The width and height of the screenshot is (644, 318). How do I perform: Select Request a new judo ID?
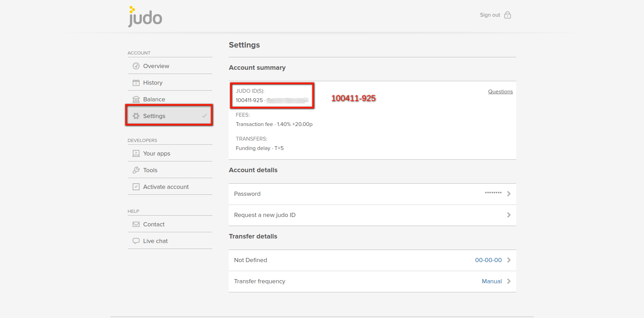(372, 215)
